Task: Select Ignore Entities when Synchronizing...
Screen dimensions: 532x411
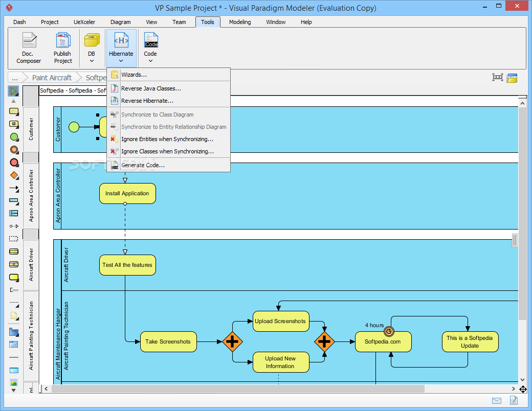Action: pyautogui.click(x=169, y=139)
